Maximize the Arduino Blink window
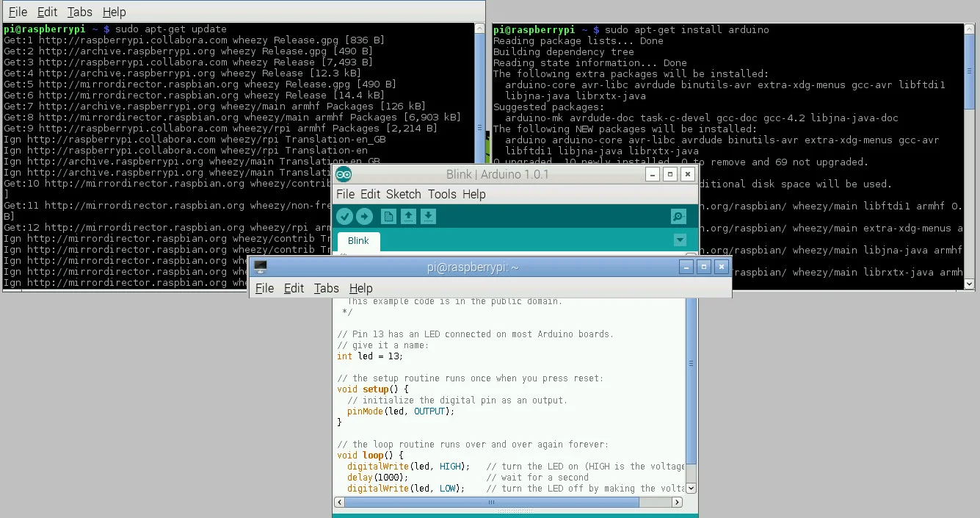Viewport: 980px width, 518px height. [x=669, y=174]
